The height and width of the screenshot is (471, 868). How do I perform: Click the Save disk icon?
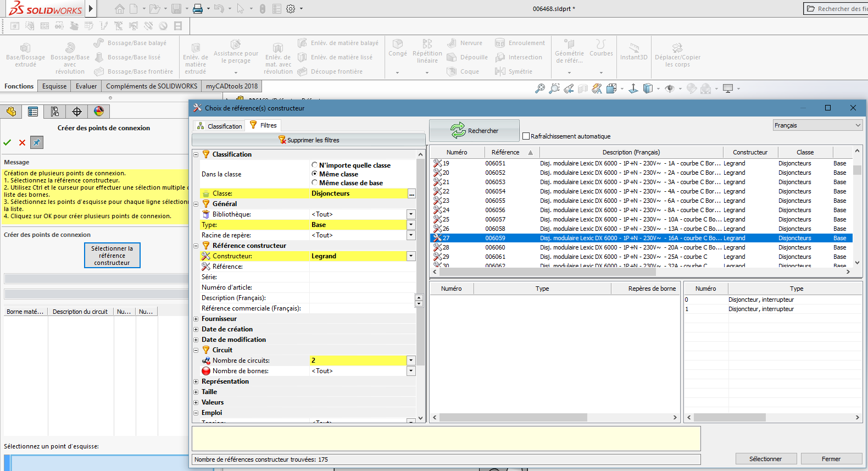176,9
